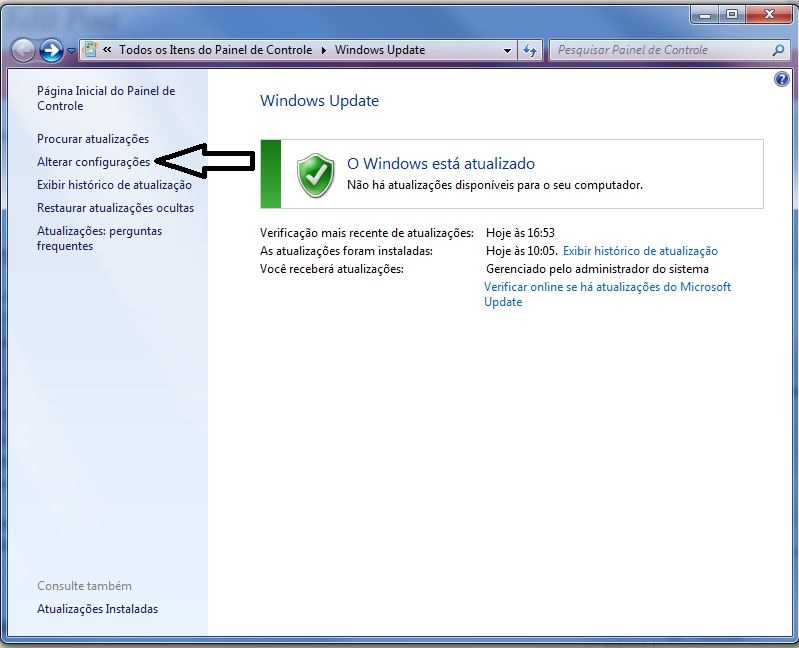
Task: Focus the 'Pesquisar Painel de Controle' search box
Action: (660, 50)
